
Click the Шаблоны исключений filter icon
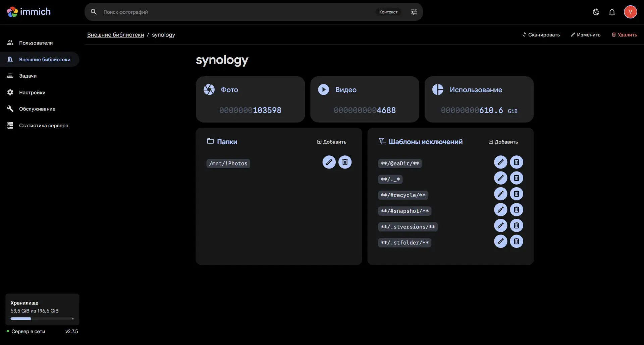click(382, 141)
